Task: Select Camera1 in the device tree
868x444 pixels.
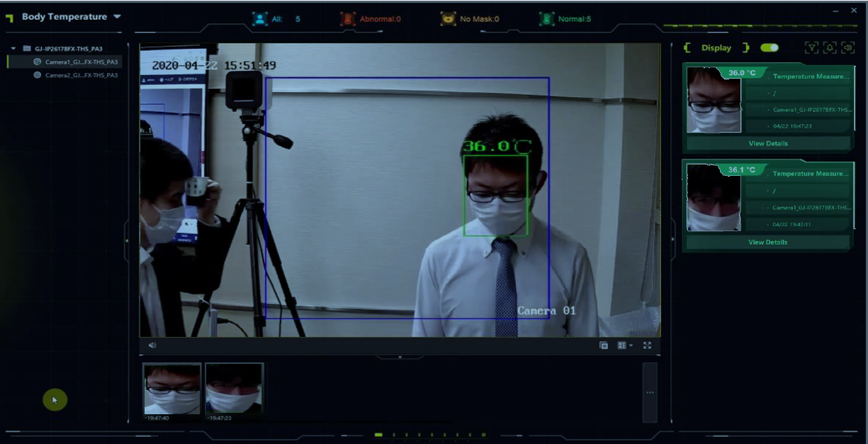Action: (x=76, y=62)
